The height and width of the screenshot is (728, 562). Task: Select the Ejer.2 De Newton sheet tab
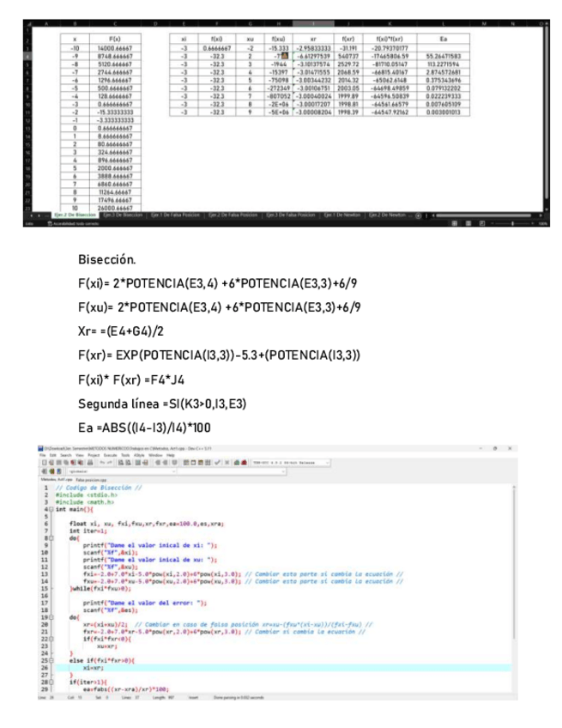point(388,215)
